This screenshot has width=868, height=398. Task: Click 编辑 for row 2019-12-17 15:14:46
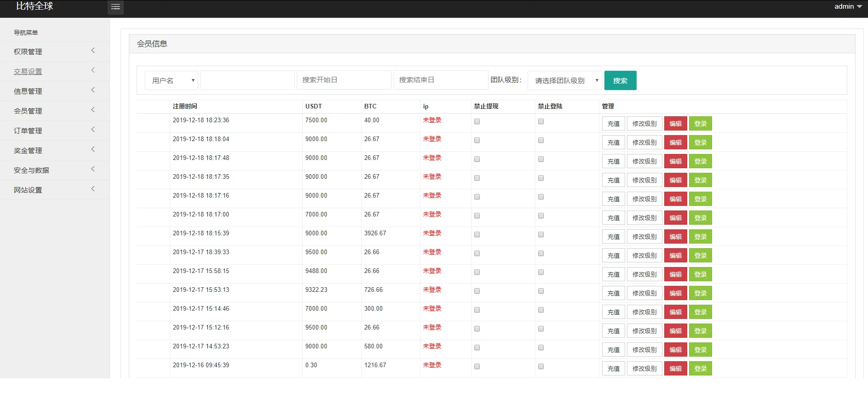[x=676, y=312]
